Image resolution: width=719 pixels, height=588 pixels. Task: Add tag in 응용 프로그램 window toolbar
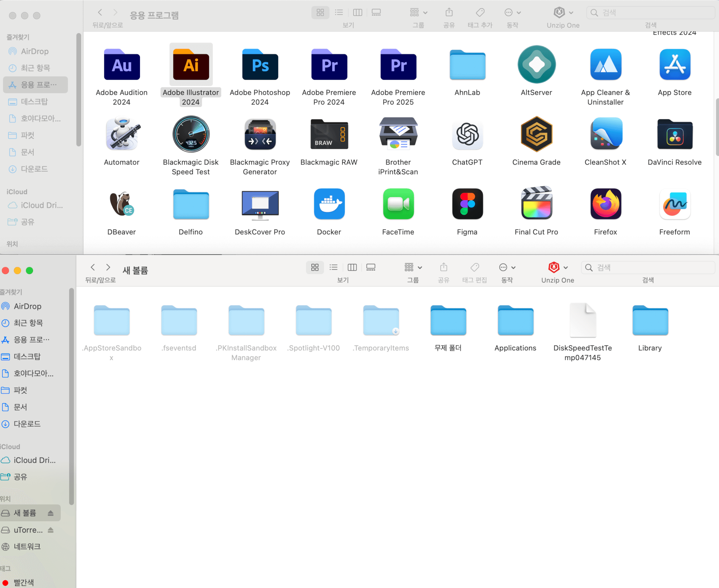[x=480, y=13]
